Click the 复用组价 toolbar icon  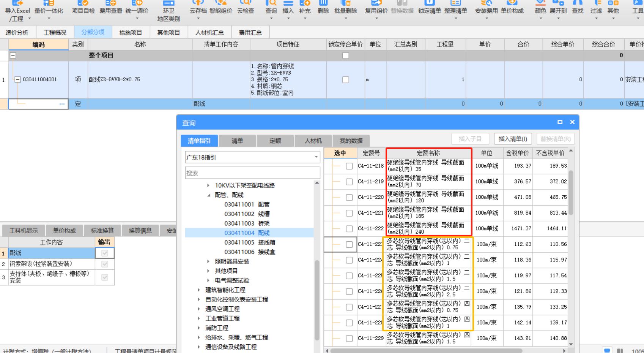pos(376,9)
